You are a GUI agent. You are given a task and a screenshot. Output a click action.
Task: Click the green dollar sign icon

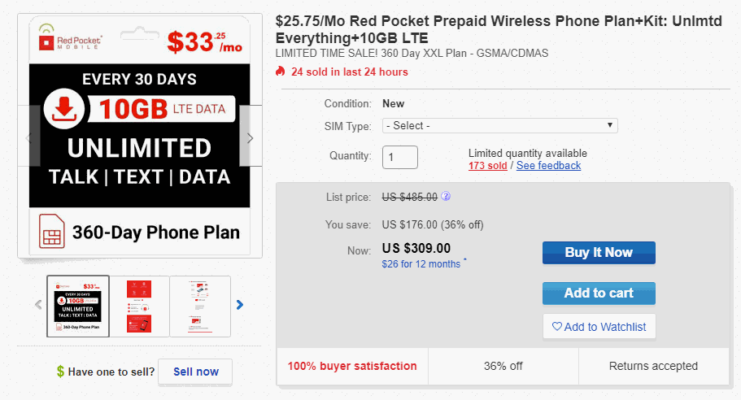(60, 372)
